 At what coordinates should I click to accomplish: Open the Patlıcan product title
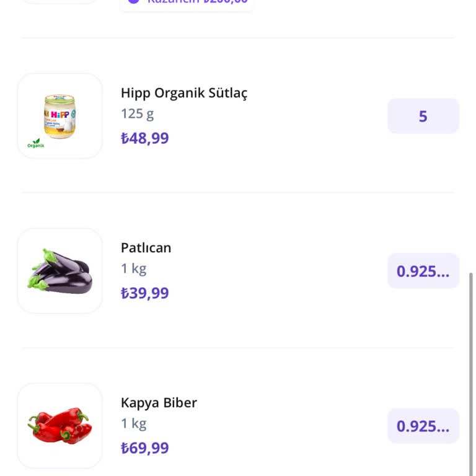[146, 248]
